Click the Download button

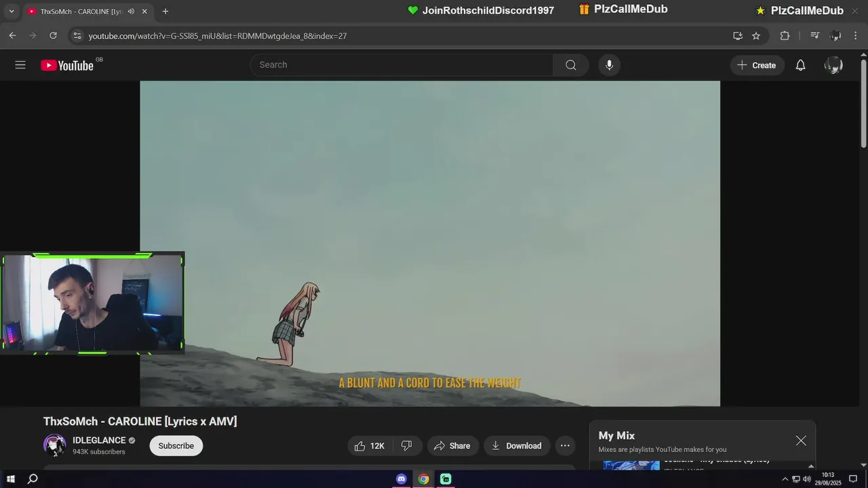517,445
